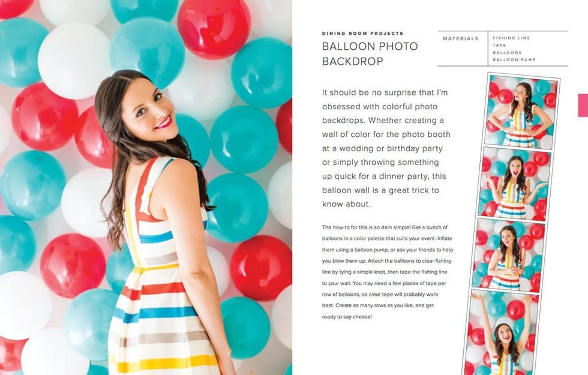Click the Balloon Photo Backdrop title
The image size is (588, 375).
[370, 53]
